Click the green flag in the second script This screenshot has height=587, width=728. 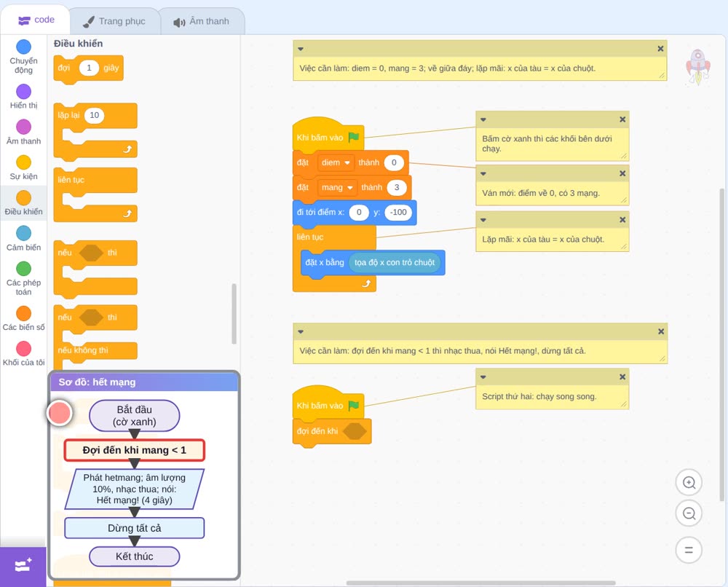(354, 406)
